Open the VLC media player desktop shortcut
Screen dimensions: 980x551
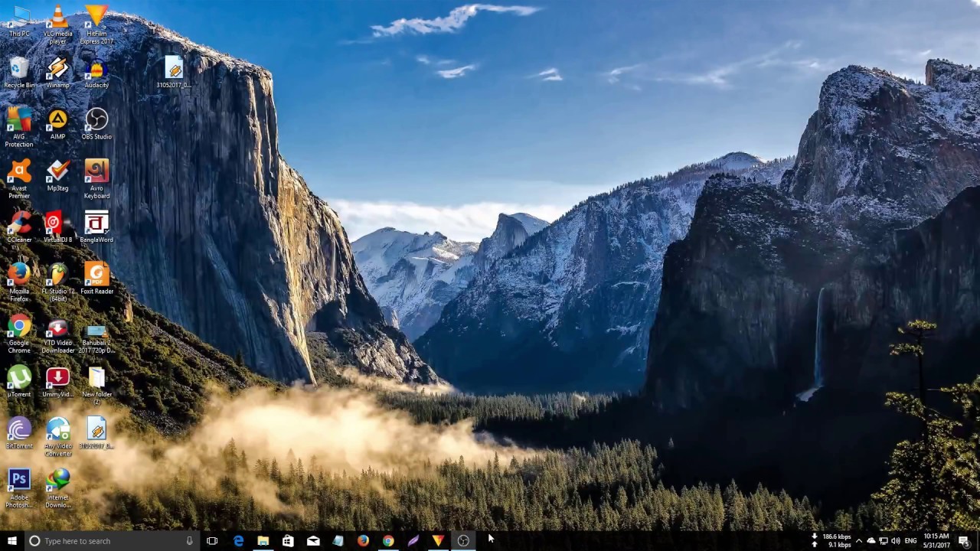pyautogui.click(x=57, y=18)
